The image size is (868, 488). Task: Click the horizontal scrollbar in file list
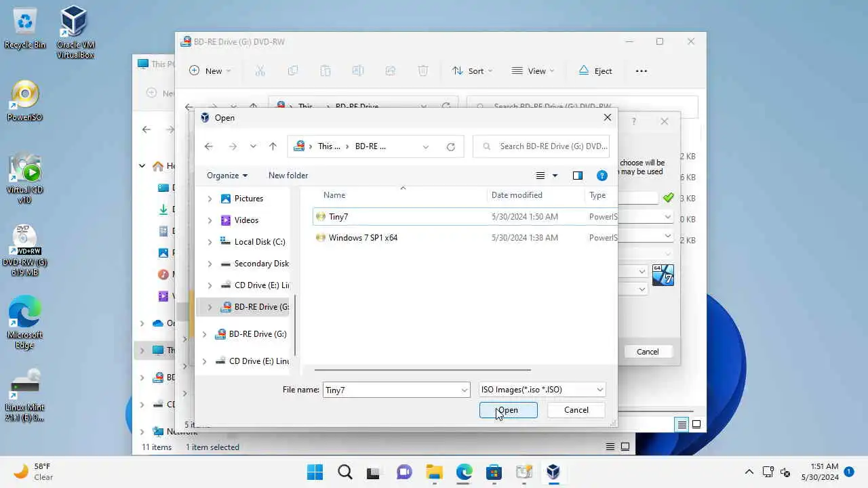click(x=422, y=370)
